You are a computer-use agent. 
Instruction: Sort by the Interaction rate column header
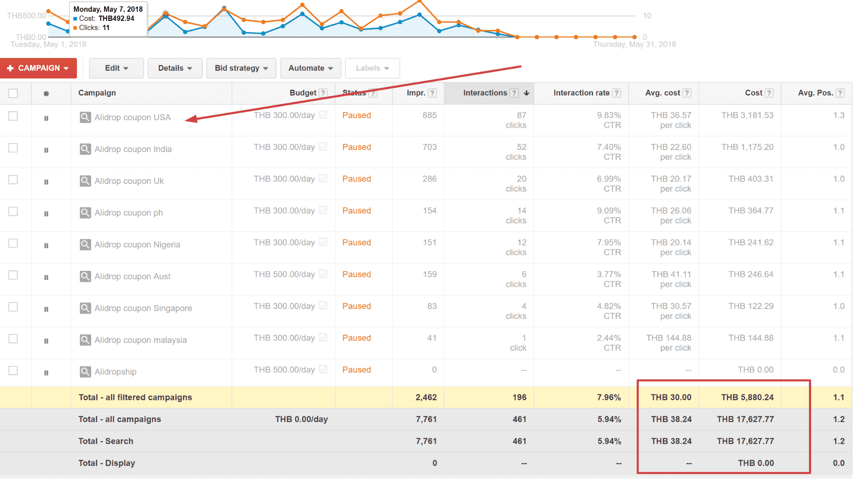click(581, 93)
